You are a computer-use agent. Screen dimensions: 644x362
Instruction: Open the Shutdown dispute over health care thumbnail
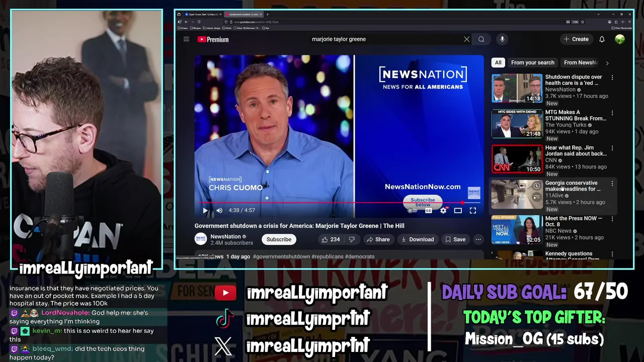[x=517, y=88]
